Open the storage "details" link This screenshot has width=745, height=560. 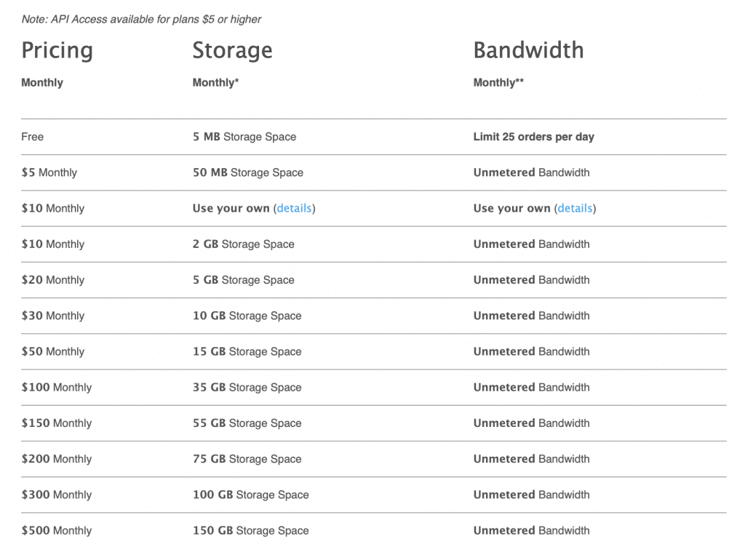point(294,208)
